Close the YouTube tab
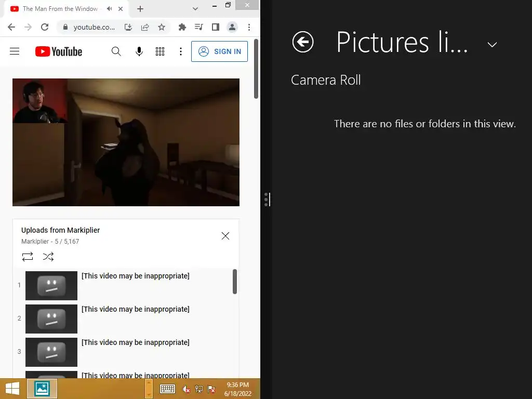This screenshot has height=399, width=532. point(121,9)
